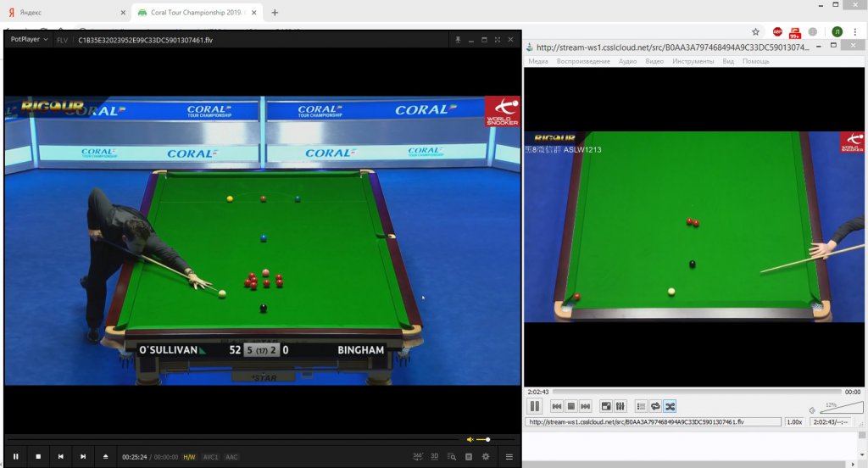Open VLC Воспроизведение menu
868x468 pixels.
pyautogui.click(x=583, y=61)
